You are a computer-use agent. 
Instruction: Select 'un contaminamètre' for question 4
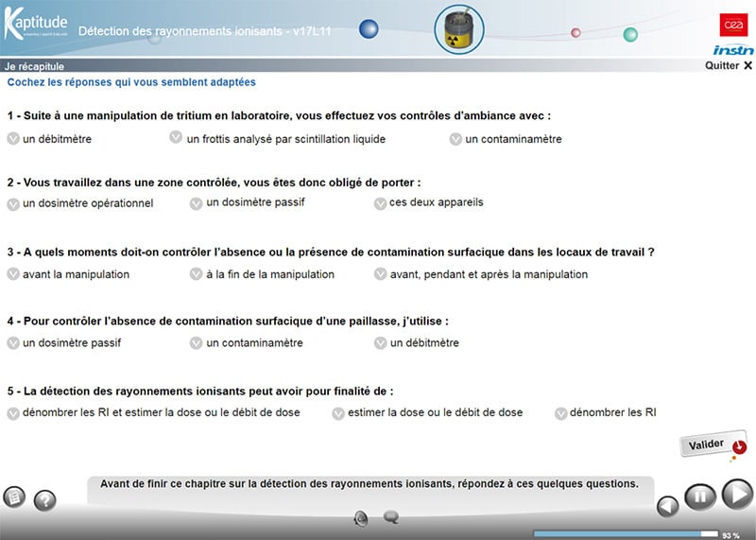pos(197,342)
